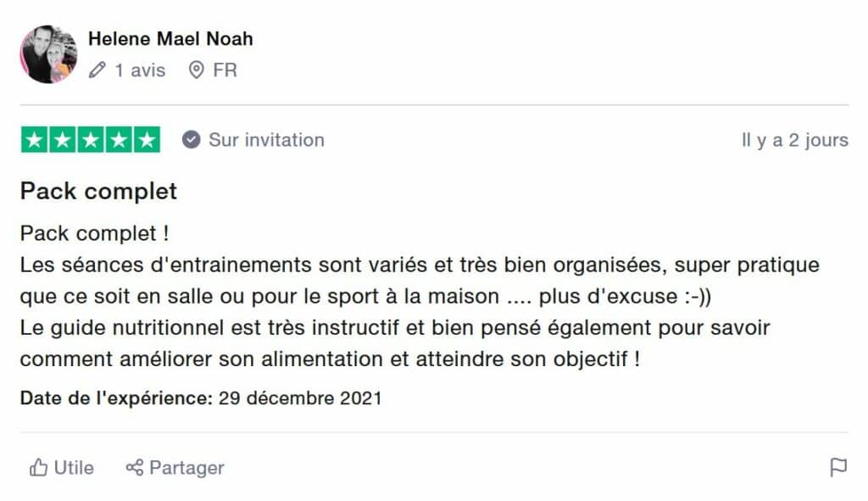Viewport: 868px width, 501px height.
Task: Click the first green star
Action: [x=35, y=140]
